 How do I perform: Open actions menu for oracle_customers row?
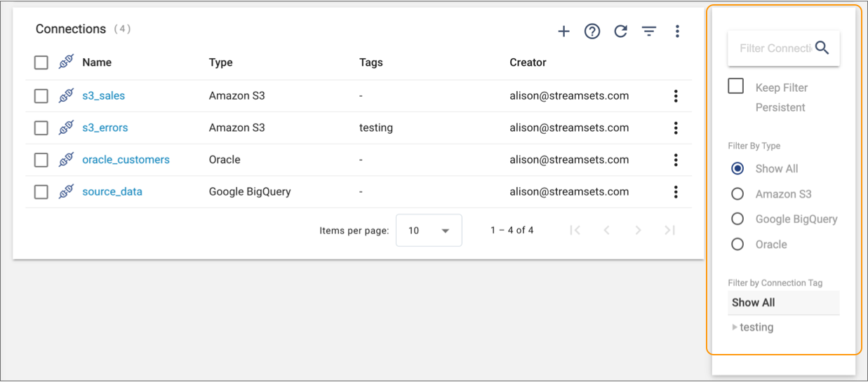(x=676, y=160)
